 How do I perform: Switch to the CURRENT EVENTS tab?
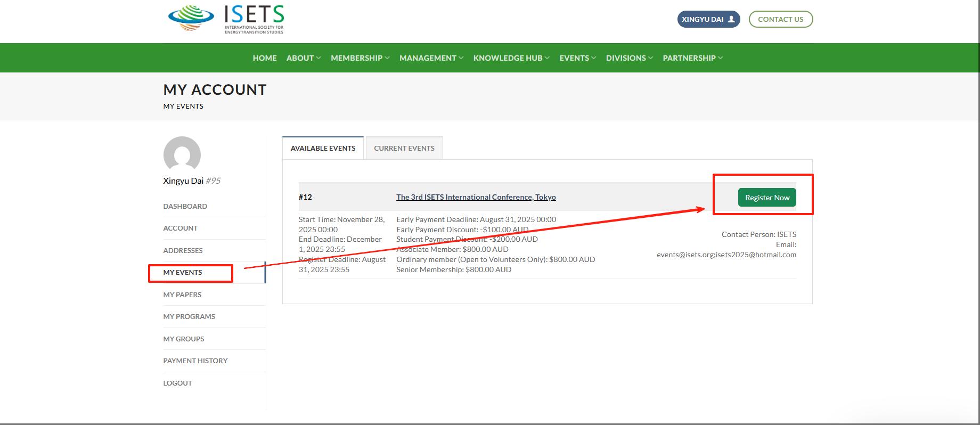point(404,148)
